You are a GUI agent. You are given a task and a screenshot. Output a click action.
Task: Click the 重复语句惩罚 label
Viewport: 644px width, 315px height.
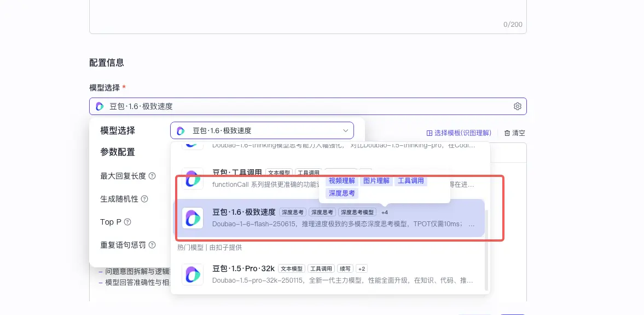coord(123,245)
